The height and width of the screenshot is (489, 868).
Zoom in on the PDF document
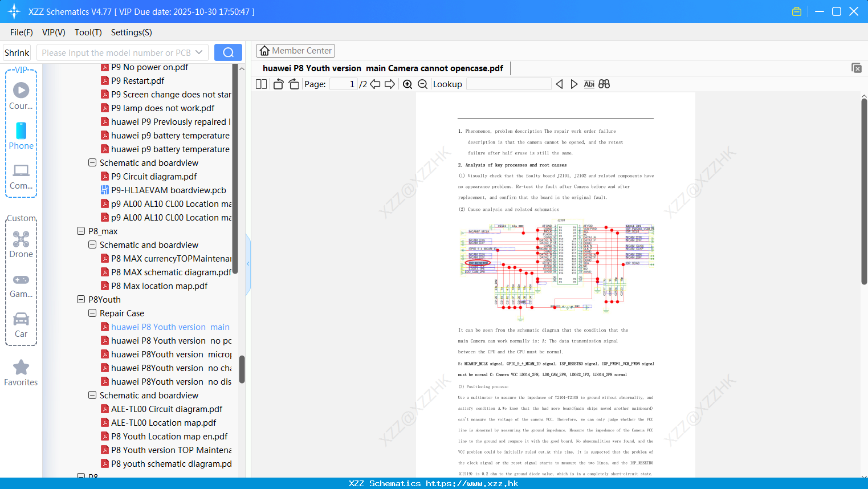coord(407,84)
